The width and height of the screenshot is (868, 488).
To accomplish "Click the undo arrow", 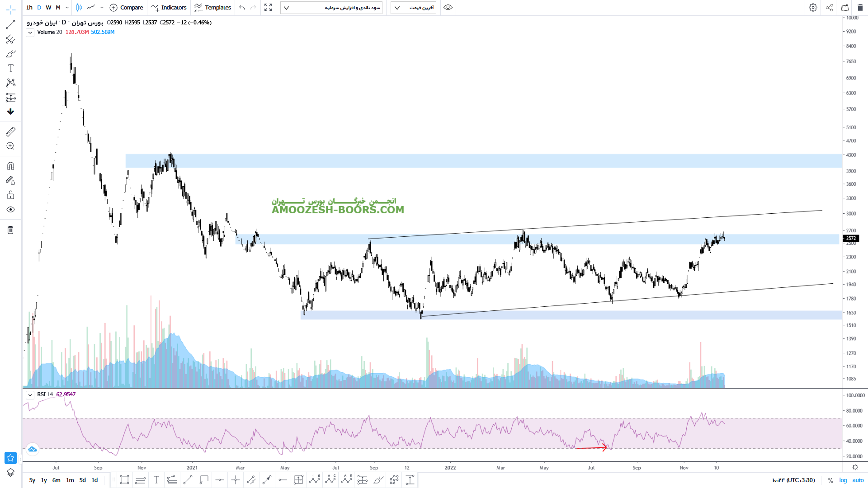I will (x=242, y=8).
